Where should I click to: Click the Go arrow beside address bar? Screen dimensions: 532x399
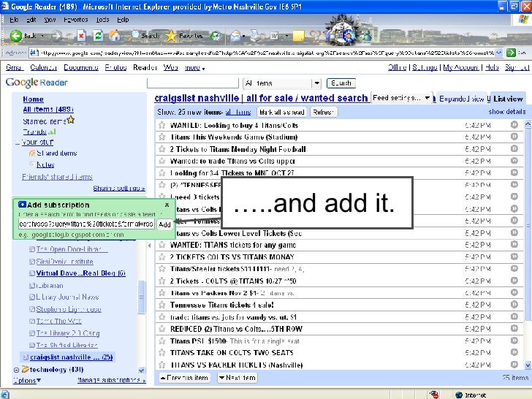point(511,53)
